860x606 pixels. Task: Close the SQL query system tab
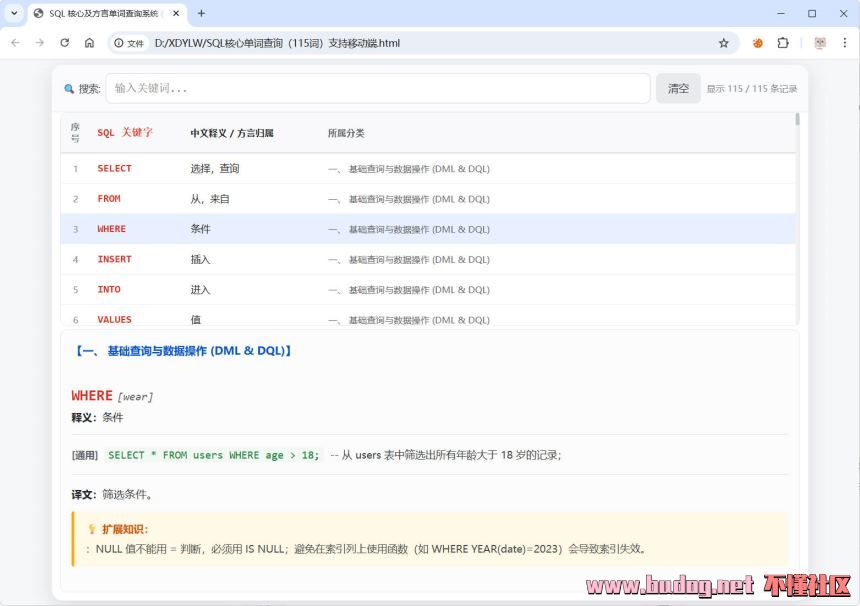tap(176, 13)
